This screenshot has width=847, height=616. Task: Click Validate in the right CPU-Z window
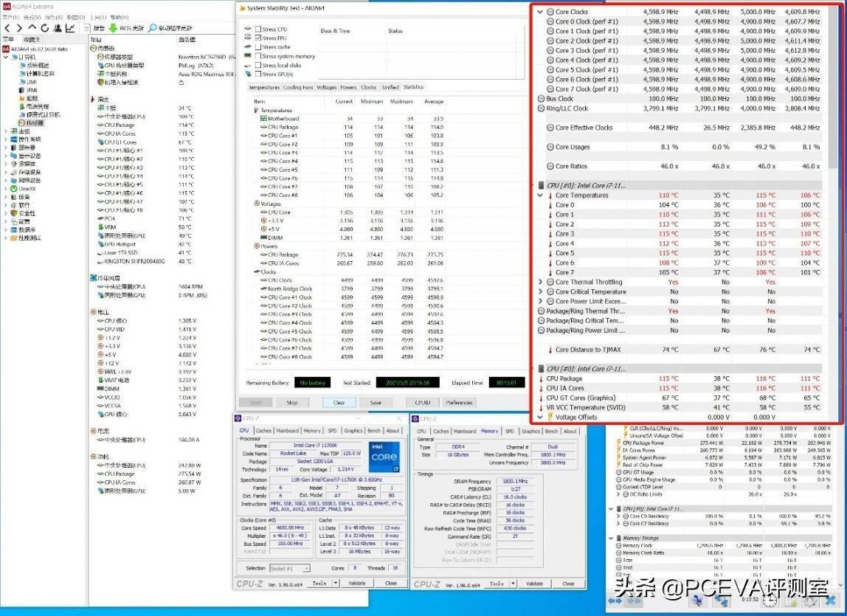pyautogui.click(x=535, y=584)
